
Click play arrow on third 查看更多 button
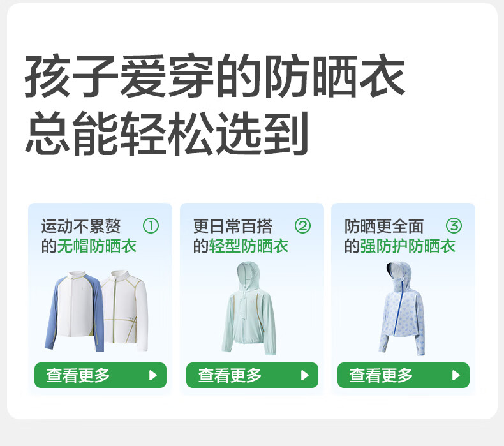click(456, 375)
